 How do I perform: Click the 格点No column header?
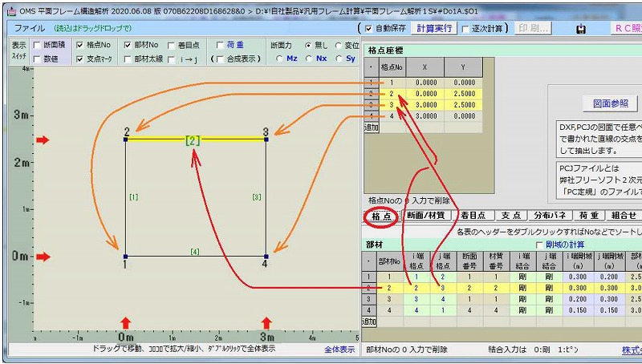tap(392, 67)
